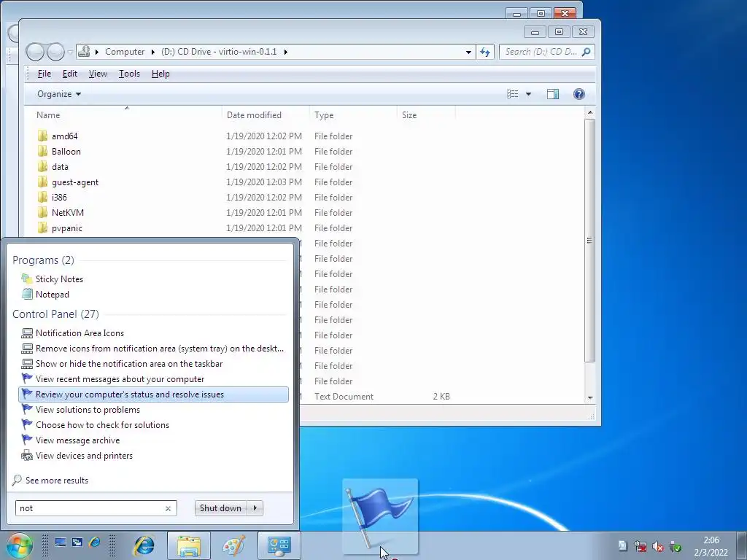This screenshot has height=560, width=747.
Task: Click network disconnected tray icon
Action: [x=640, y=546]
